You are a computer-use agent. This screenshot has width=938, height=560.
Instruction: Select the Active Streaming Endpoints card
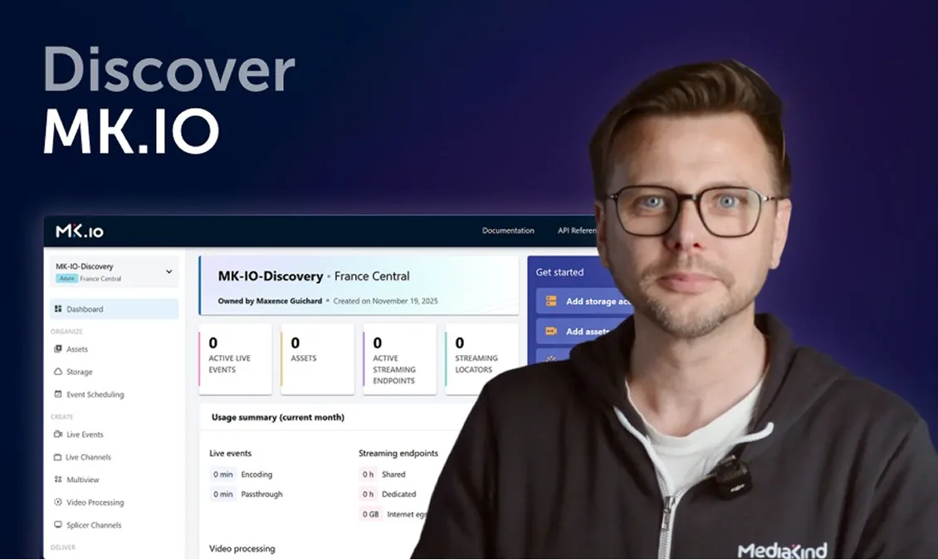[399, 358]
